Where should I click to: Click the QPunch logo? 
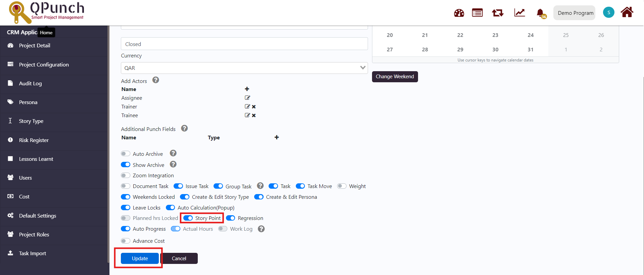46,12
